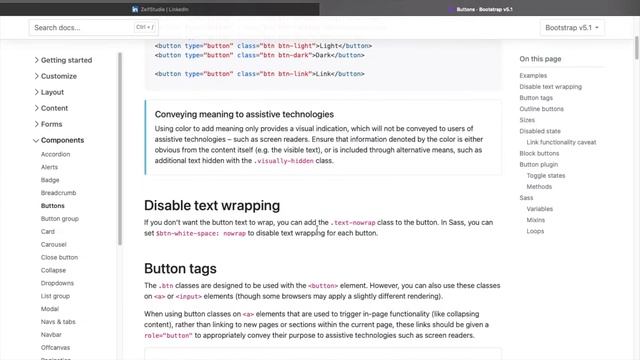The image size is (640, 360).
Task: Open the Offcanvas docs page
Action: 55,347
